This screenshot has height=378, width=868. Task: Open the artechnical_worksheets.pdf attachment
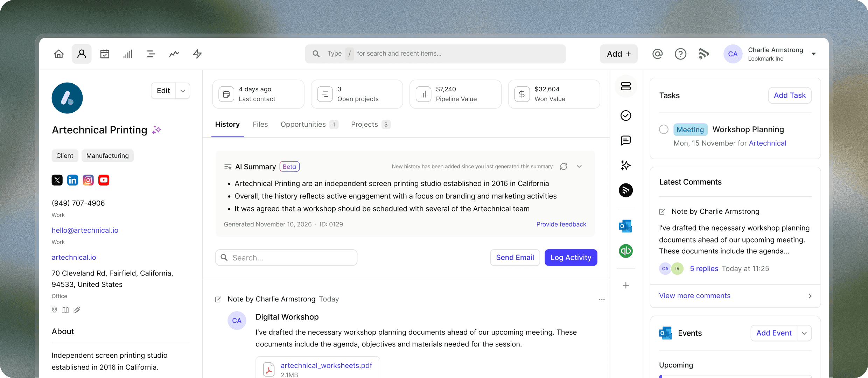(326, 365)
